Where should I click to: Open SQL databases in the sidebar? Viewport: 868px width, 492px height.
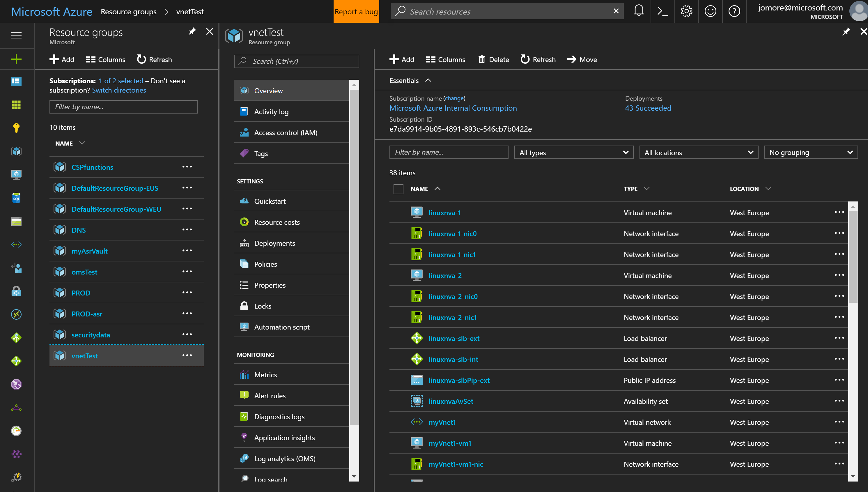point(16,198)
